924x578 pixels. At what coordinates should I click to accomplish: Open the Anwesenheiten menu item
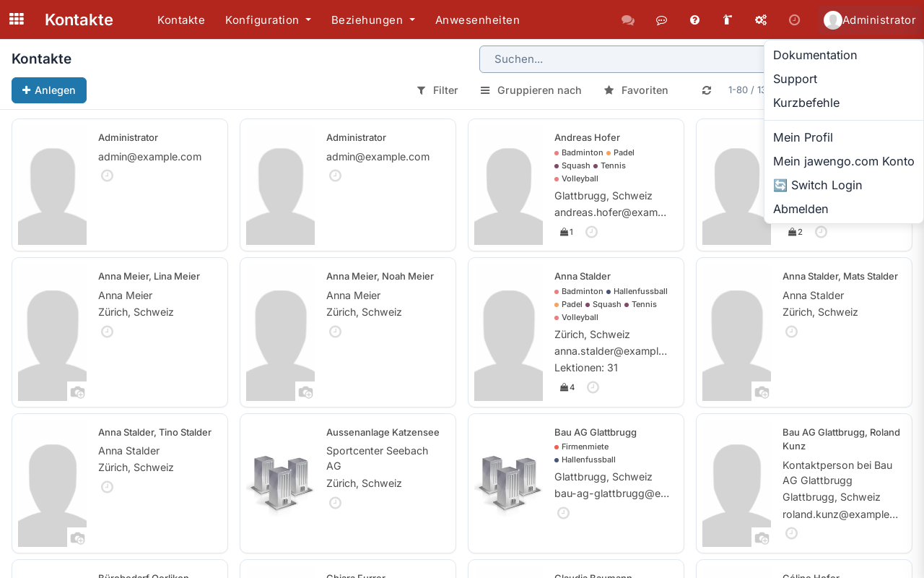[477, 20]
